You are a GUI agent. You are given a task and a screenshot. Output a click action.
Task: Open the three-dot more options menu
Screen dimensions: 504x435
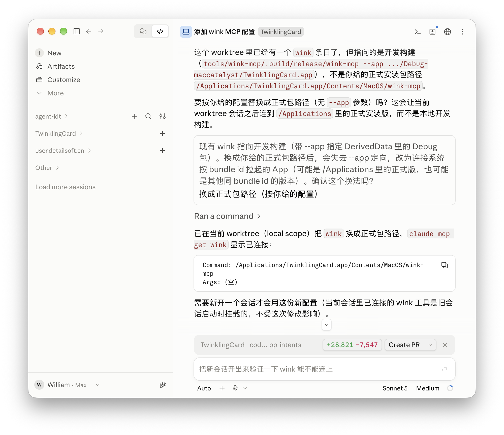point(463,32)
